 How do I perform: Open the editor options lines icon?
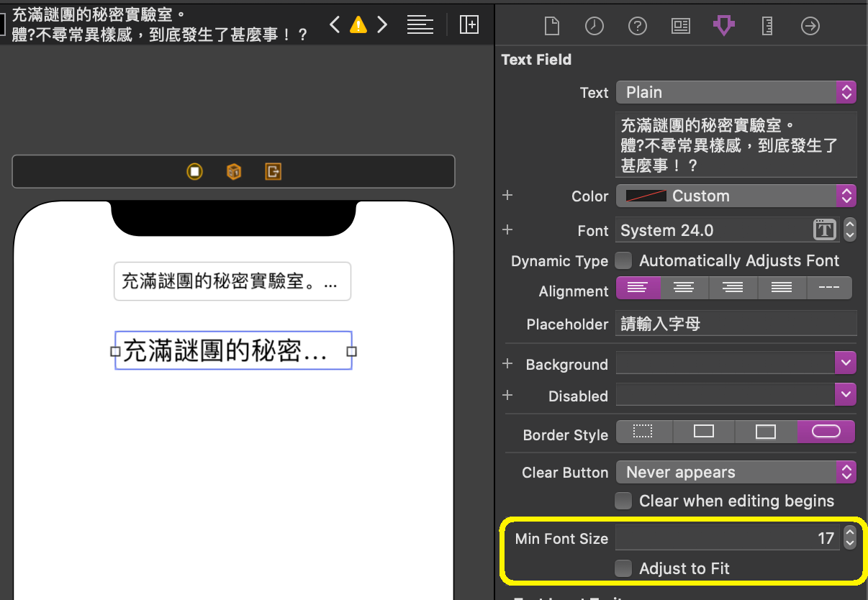[x=420, y=25]
